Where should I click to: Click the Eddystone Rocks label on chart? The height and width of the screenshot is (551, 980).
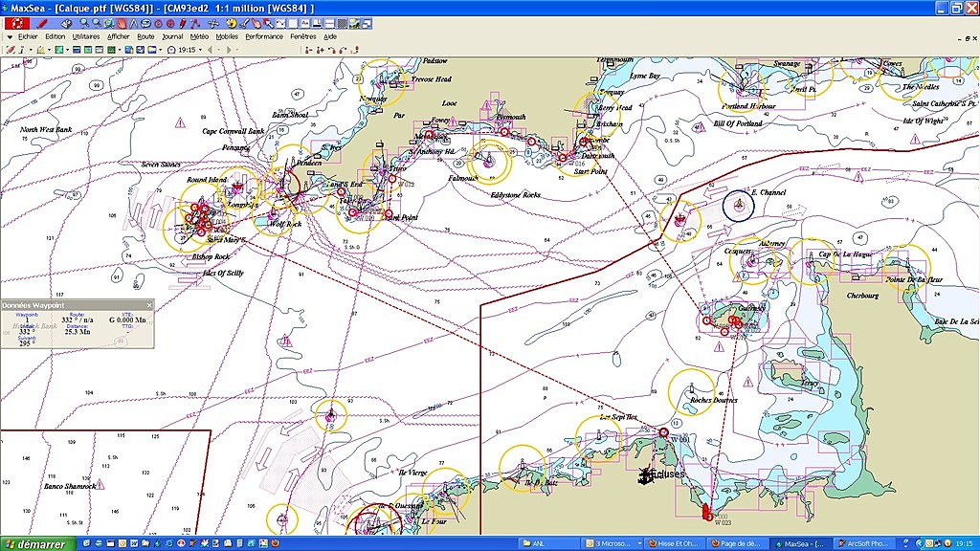click(516, 195)
